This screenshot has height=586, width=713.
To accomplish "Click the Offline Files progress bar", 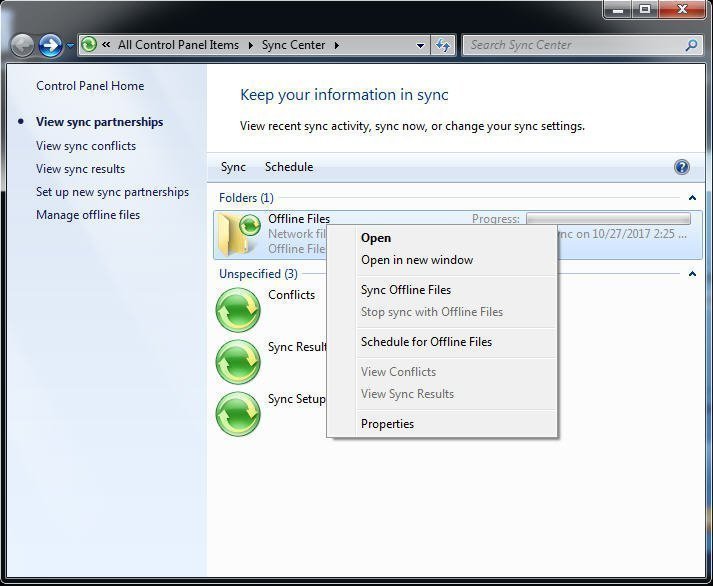I will click(608, 219).
